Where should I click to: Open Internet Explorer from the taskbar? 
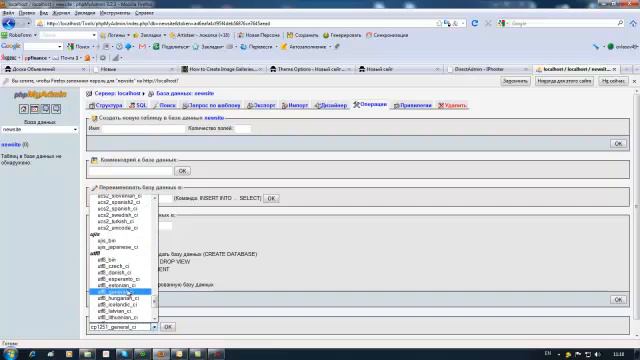(32, 354)
